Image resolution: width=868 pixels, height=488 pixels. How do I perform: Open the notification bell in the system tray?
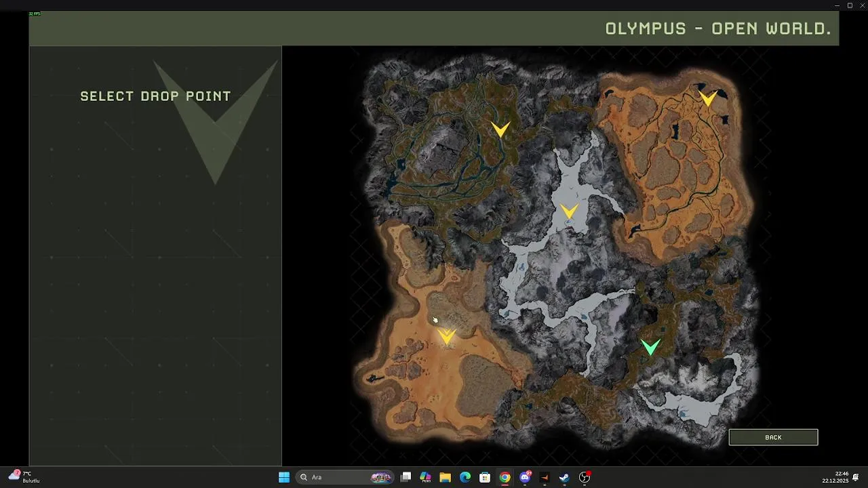tap(856, 477)
